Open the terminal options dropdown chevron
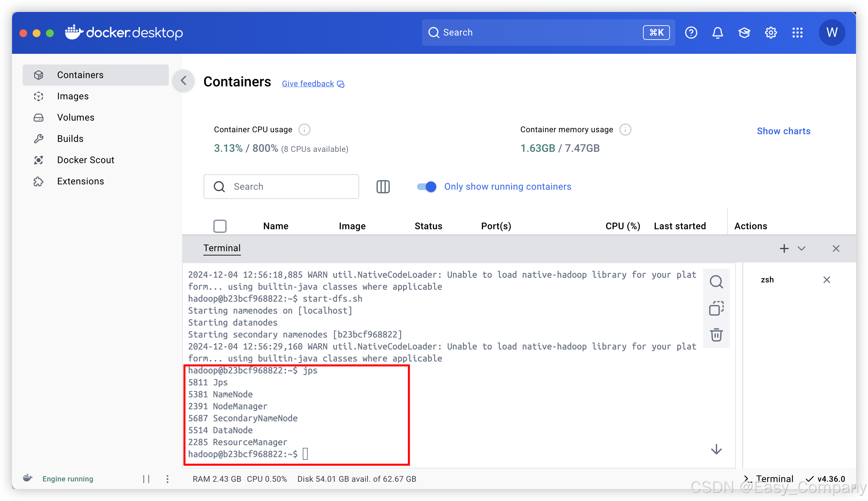The width and height of the screenshot is (868, 501). point(801,249)
